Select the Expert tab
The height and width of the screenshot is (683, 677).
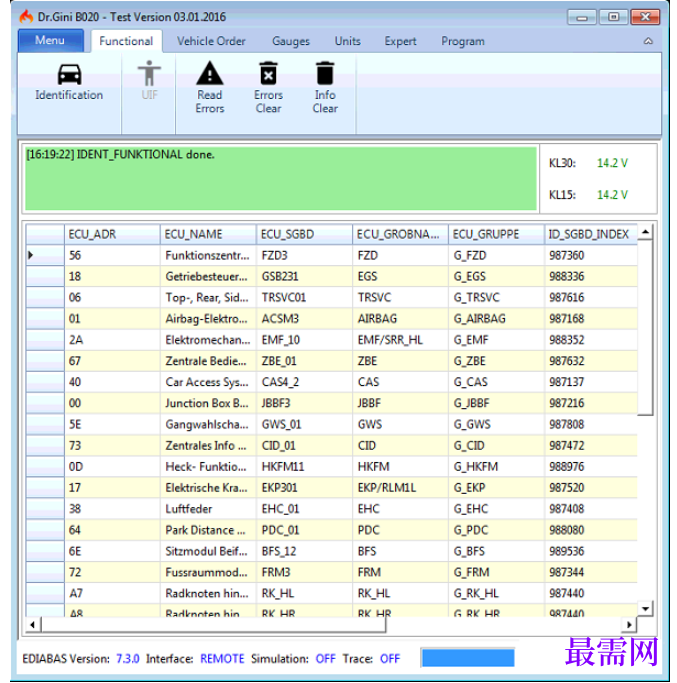click(x=400, y=41)
